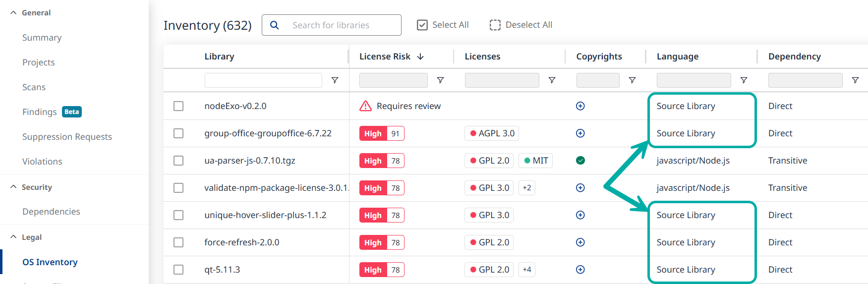
Task: Open the License Risk filter icon
Action: 440,80
